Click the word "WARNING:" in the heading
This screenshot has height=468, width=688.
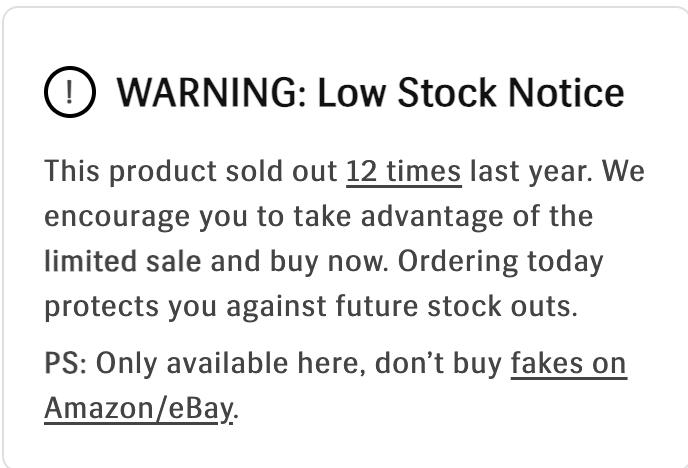coord(211,93)
